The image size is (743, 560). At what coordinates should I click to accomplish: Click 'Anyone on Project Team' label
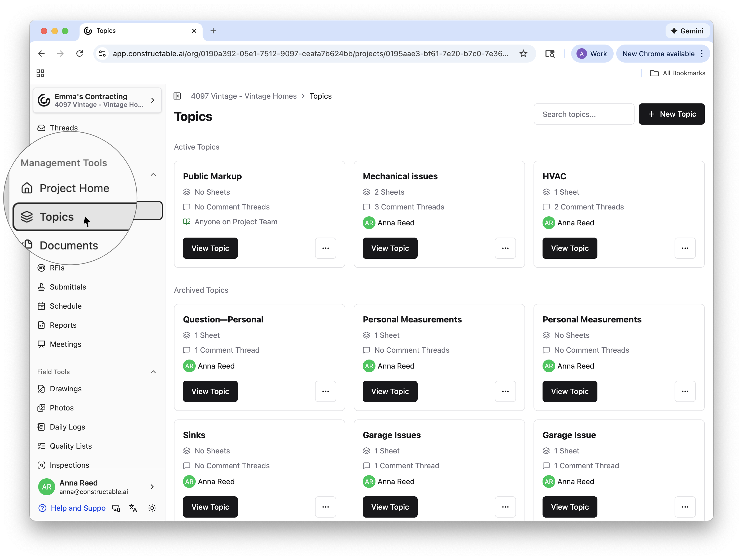click(x=236, y=222)
